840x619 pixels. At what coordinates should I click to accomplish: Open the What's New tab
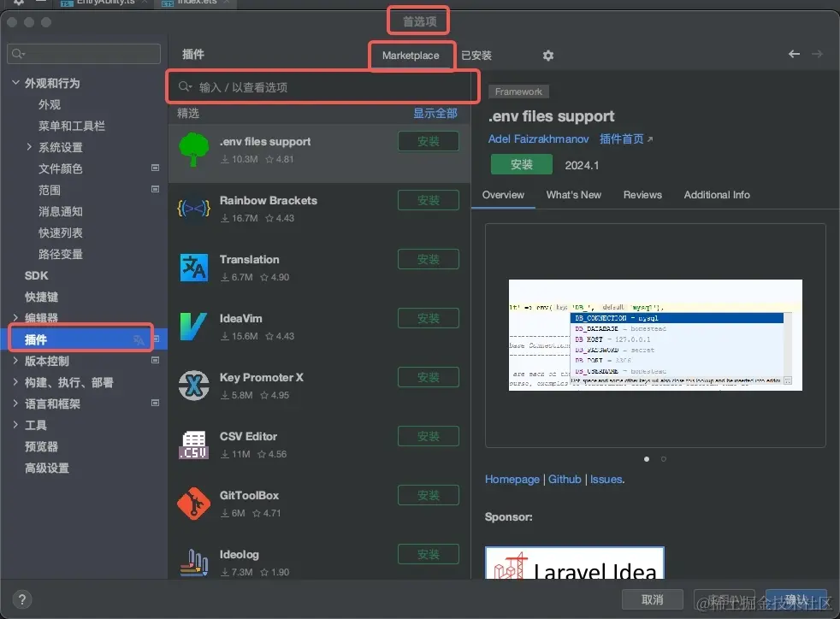tap(574, 195)
